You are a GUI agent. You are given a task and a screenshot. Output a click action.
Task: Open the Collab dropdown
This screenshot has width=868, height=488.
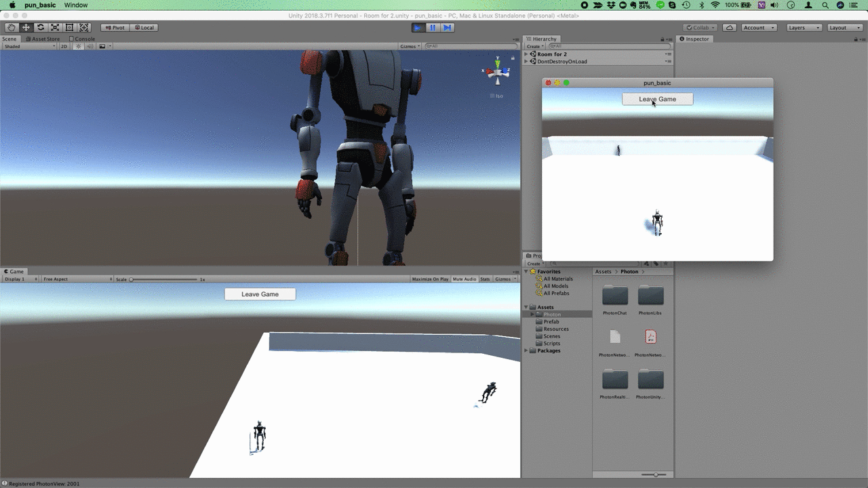[701, 28]
